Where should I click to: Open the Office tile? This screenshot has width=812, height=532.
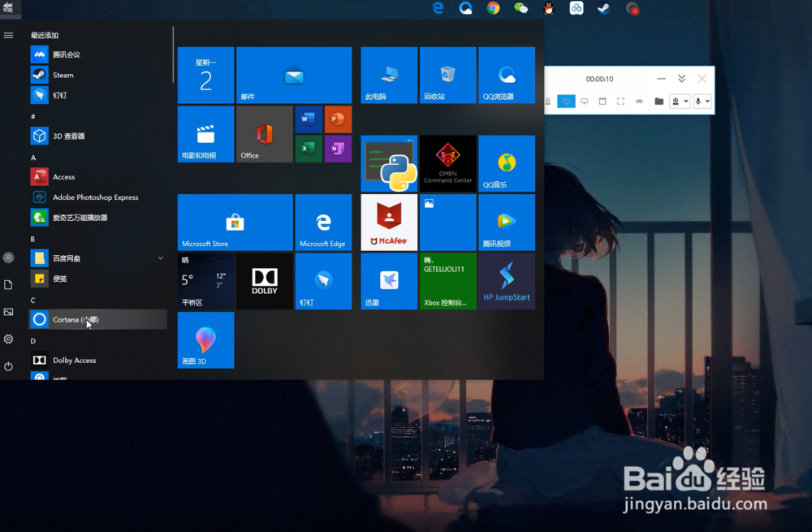coord(265,134)
